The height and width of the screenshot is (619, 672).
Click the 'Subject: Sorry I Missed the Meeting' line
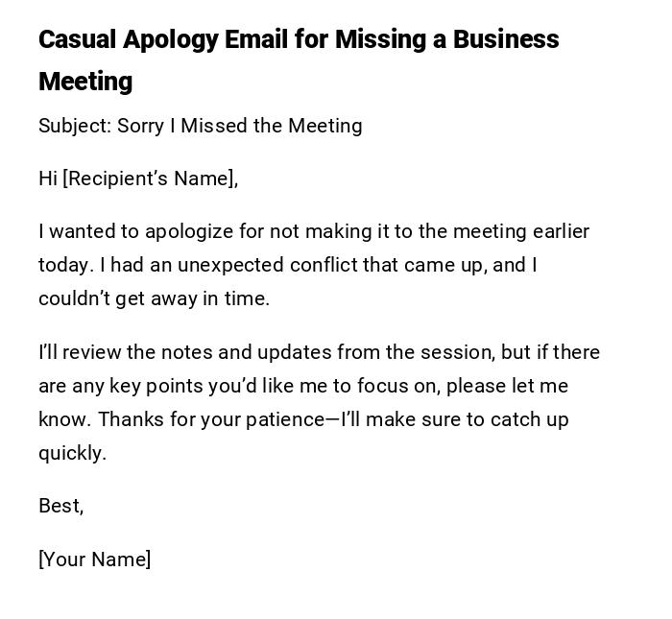tap(200, 126)
